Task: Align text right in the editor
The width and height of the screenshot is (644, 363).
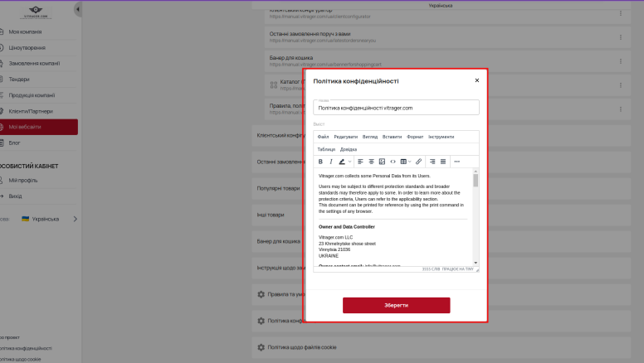Action: coord(432,162)
